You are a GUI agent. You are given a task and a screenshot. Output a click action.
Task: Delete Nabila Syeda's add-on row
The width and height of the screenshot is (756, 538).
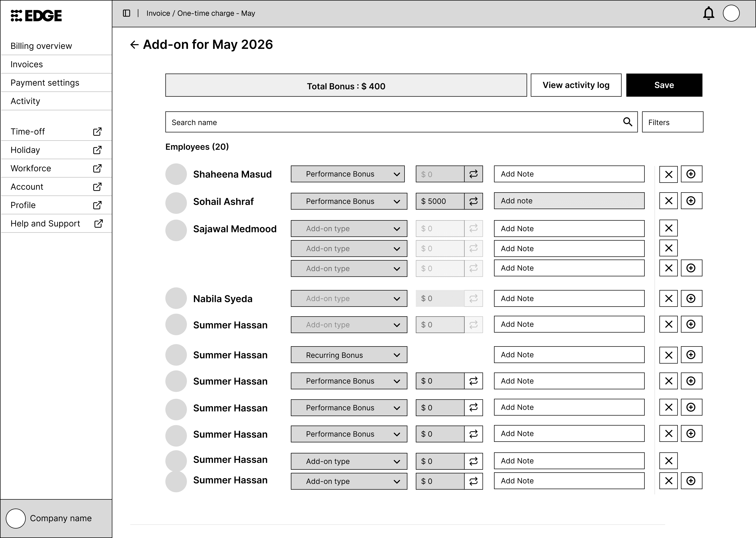(x=668, y=298)
